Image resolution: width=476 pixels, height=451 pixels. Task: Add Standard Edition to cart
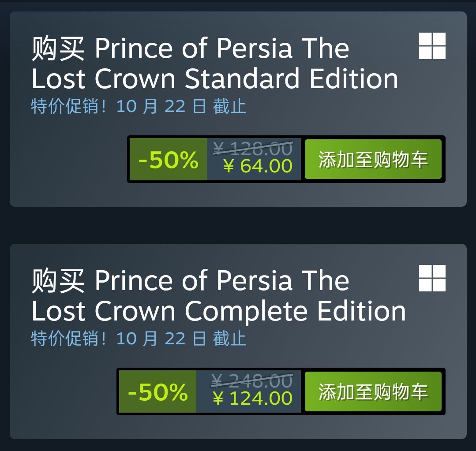[373, 160]
